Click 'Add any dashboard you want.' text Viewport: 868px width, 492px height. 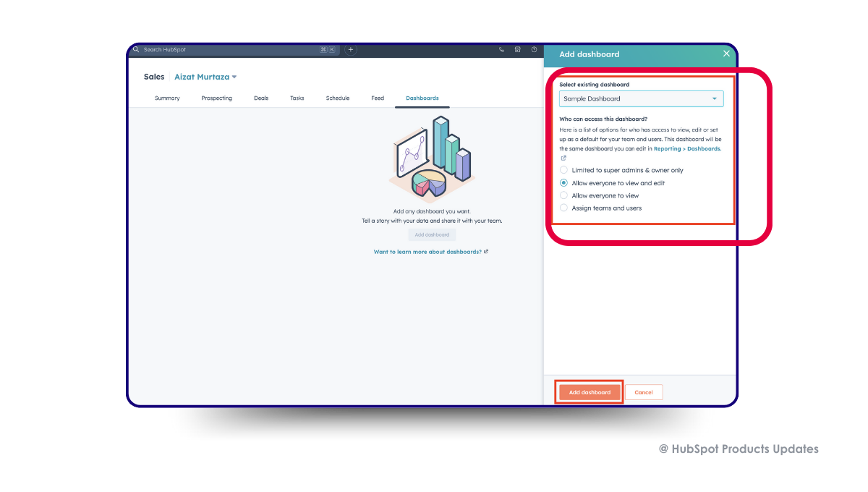click(x=432, y=211)
